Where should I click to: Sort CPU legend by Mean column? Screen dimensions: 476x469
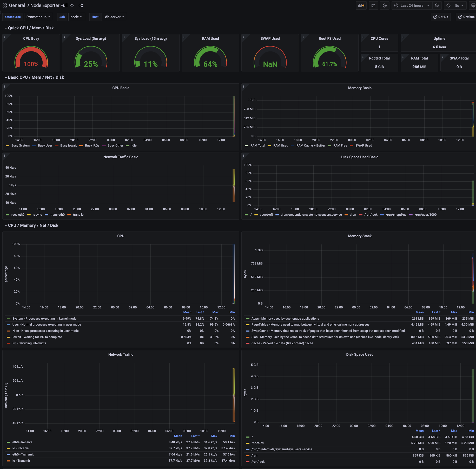(187, 312)
